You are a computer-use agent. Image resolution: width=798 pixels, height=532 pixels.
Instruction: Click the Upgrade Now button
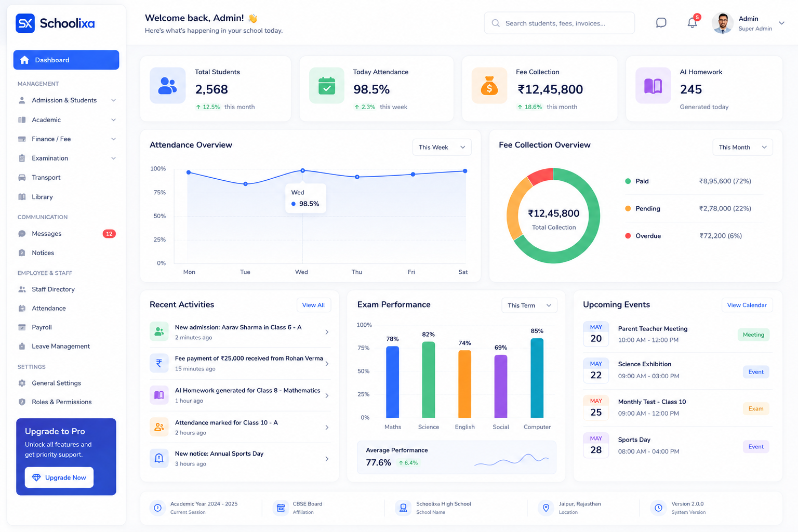click(x=59, y=477)
